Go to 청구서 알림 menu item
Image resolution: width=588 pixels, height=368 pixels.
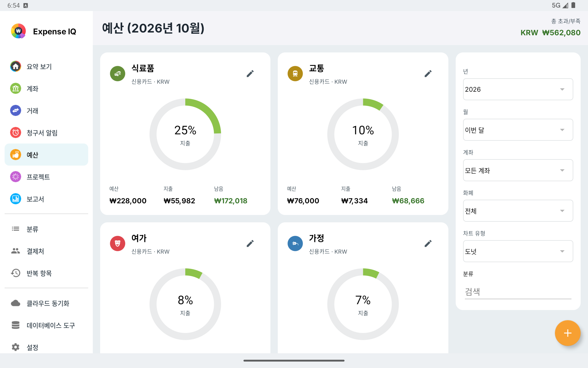click(x=46, y=132)
